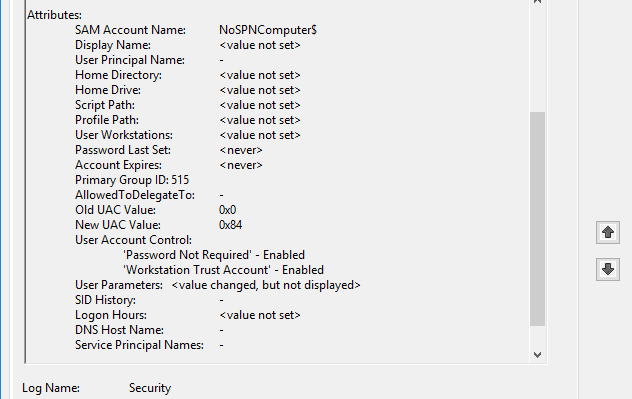The image size is (632, 399).
Task: Click scrollbar track above the thumb
Action: (537, 58)
